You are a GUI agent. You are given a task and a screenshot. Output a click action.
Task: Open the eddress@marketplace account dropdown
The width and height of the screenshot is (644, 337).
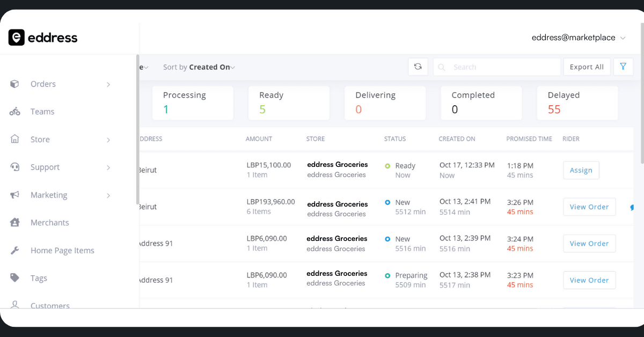(x=579, y=38)
